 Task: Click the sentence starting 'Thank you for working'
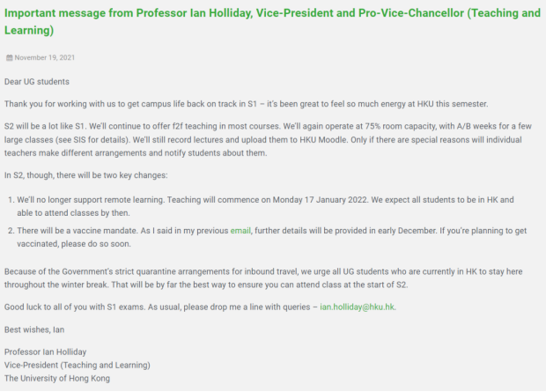[x=246, y=104]
